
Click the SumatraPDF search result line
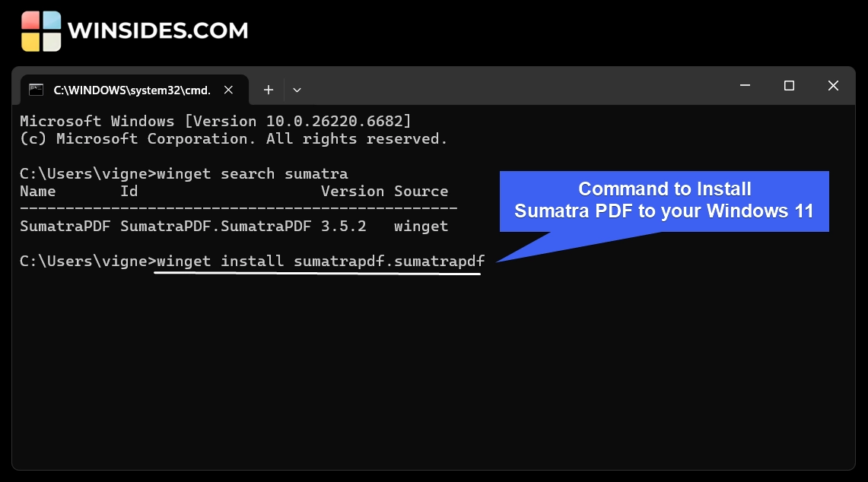[228, 226]
